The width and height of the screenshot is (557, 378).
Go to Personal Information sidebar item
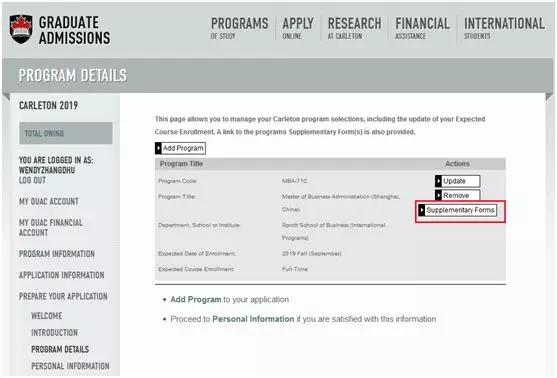pyautogui.click(x=70, y=366)
